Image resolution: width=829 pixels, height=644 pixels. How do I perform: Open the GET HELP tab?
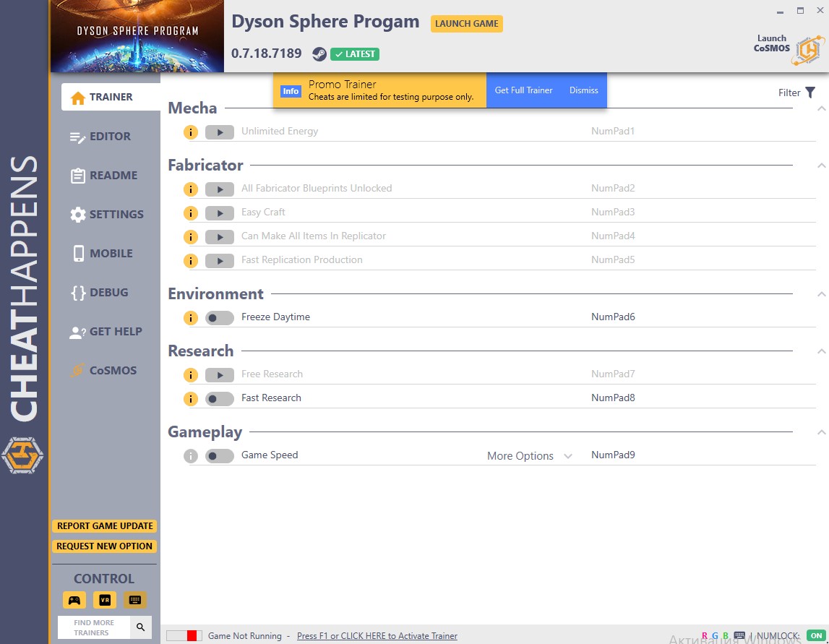106,332
